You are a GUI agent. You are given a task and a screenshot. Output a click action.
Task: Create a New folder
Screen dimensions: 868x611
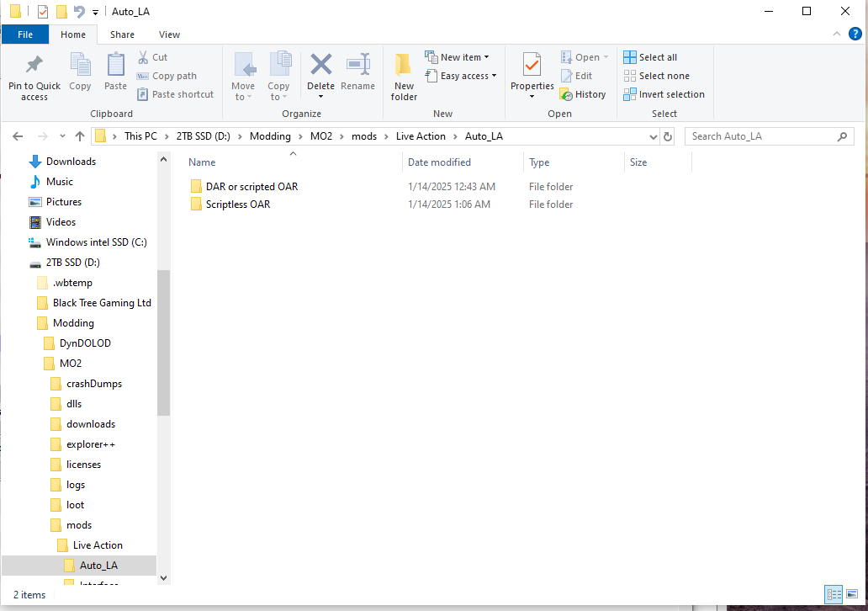click(x=404, y=77)
